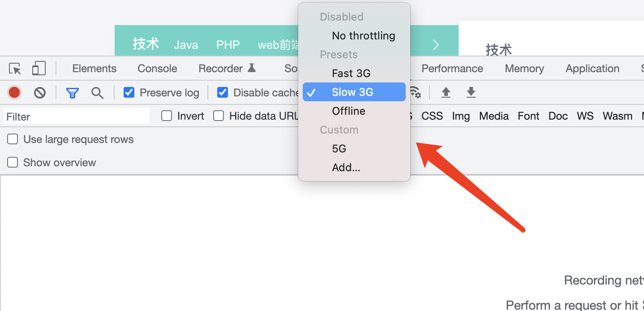Switch to the Console tab
Image resolution: width=644 pixels, height=311 pixels.
tap(157, 69)
